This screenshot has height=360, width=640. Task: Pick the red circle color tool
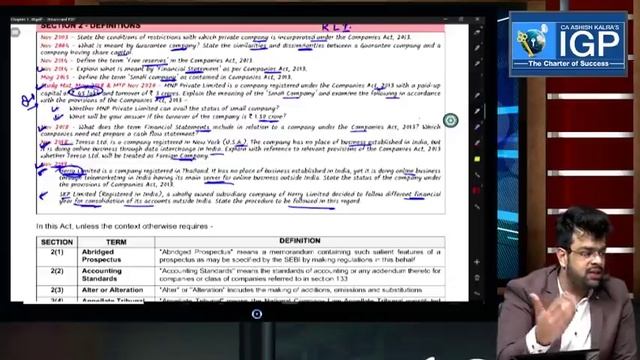click(476, 191)
